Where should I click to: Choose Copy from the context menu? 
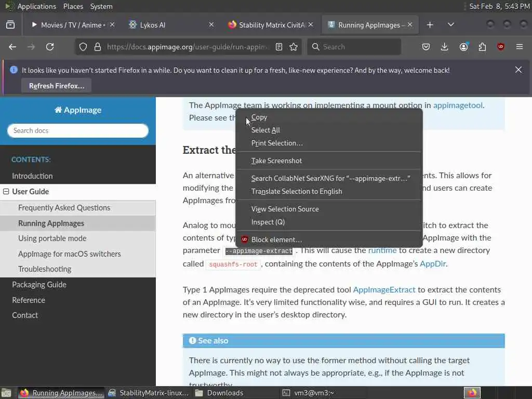click(x=329, y=117)
